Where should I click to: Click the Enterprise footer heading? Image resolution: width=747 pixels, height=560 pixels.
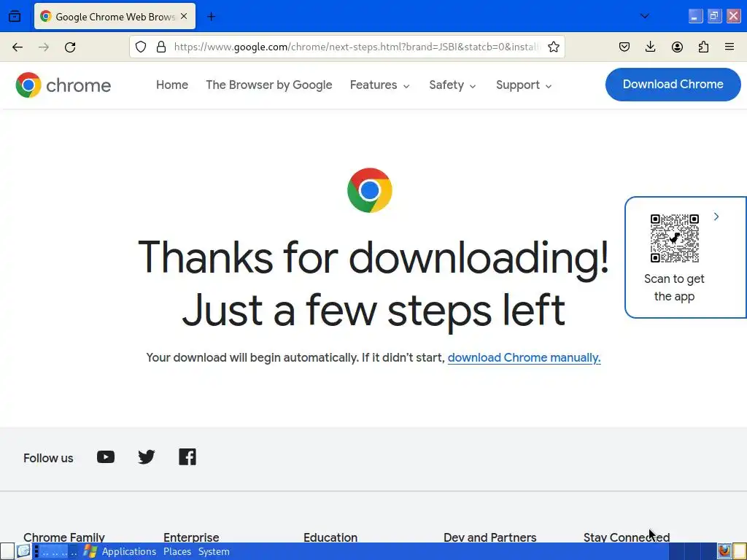point(191,537)
